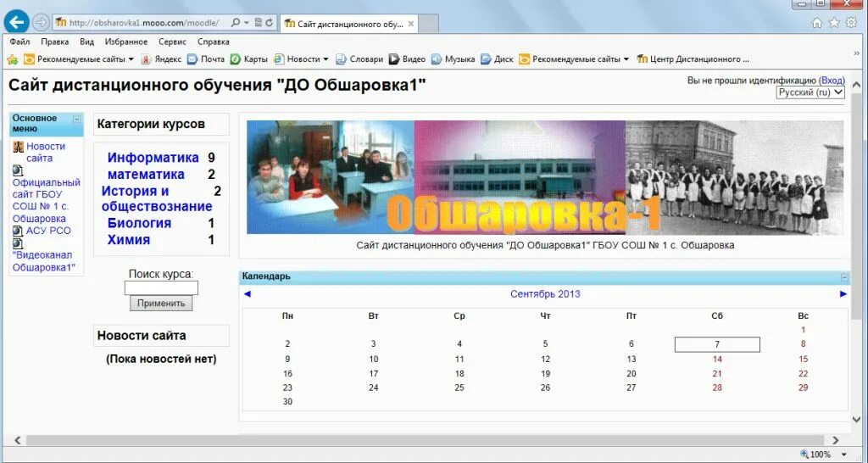Viewport: 868px width, 463px height.
Task: Open the zoom level 100% dropdown arrow
Action: (845, 455)
